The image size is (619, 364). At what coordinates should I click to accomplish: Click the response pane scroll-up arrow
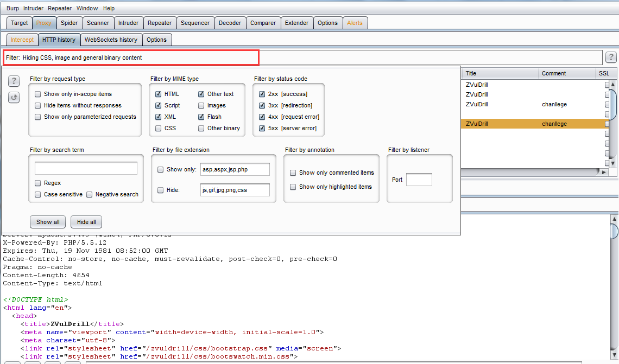tap(614, 219)
